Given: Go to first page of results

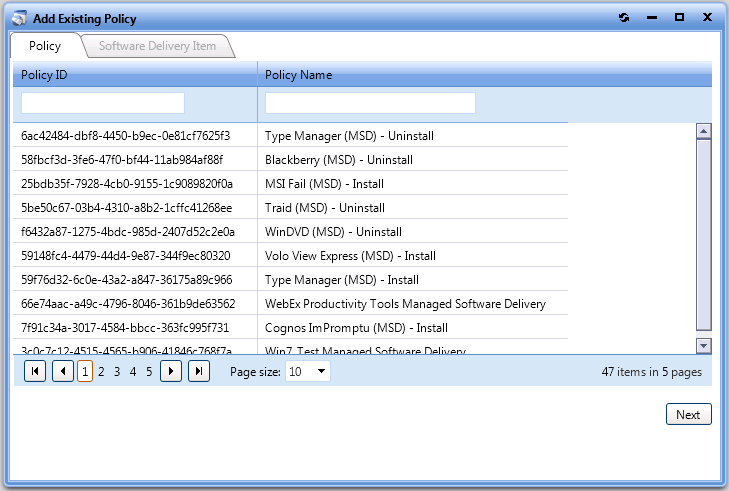Looking at the screenshot, I should [34, 372].
